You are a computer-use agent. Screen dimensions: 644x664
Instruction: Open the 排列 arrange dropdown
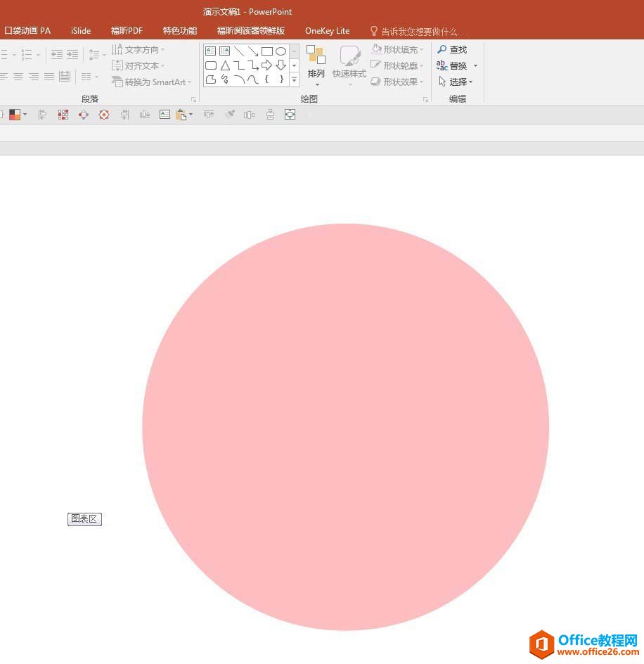(x=316, y=65)
